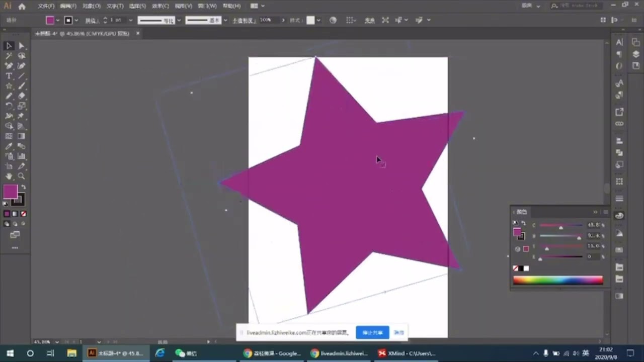Open the 效果(C) menu

pyautogui.click(x=160, y=6)
